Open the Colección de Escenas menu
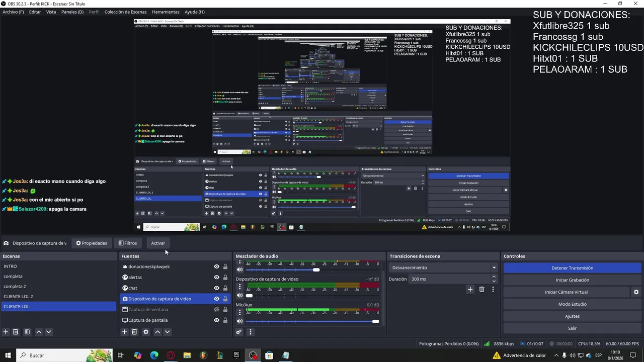The height and width of the screenshot is (362, 644). [x=126, y=12]
